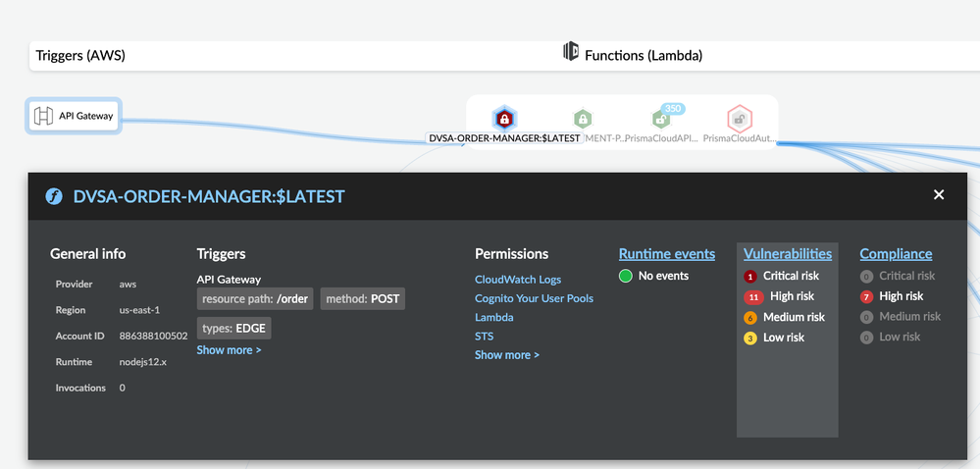Expand Show more under Triggers
980x469 pixels.
coord(229,350)
